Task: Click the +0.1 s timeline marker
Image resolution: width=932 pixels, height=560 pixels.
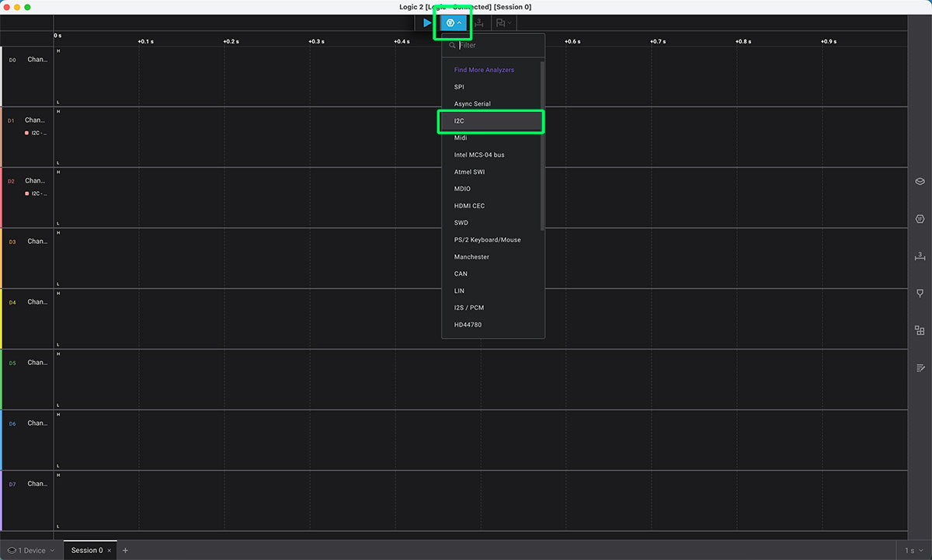Action: [x=145, y=41]
